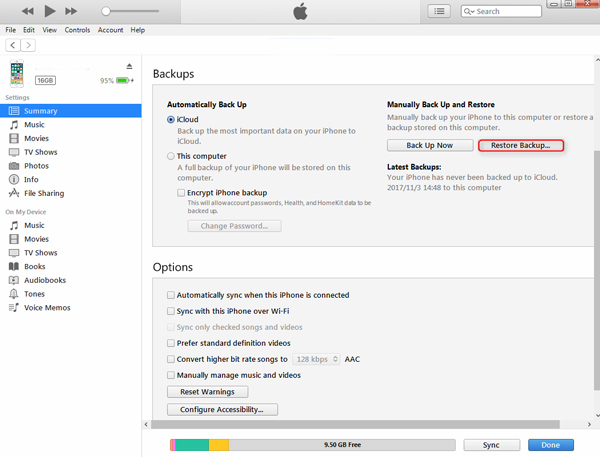Go forward with the right arrow button
This screenshot has height=457, width=600.
coord(28,45)
